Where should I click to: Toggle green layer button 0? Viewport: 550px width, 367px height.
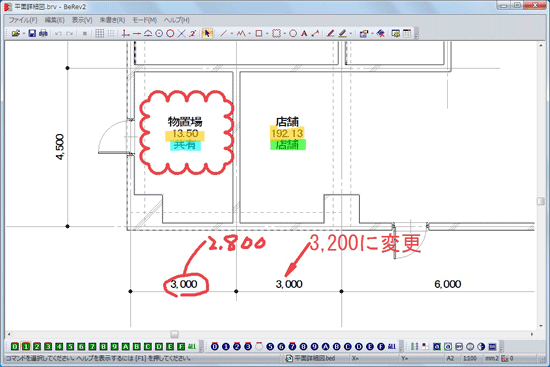pos(14,347)
